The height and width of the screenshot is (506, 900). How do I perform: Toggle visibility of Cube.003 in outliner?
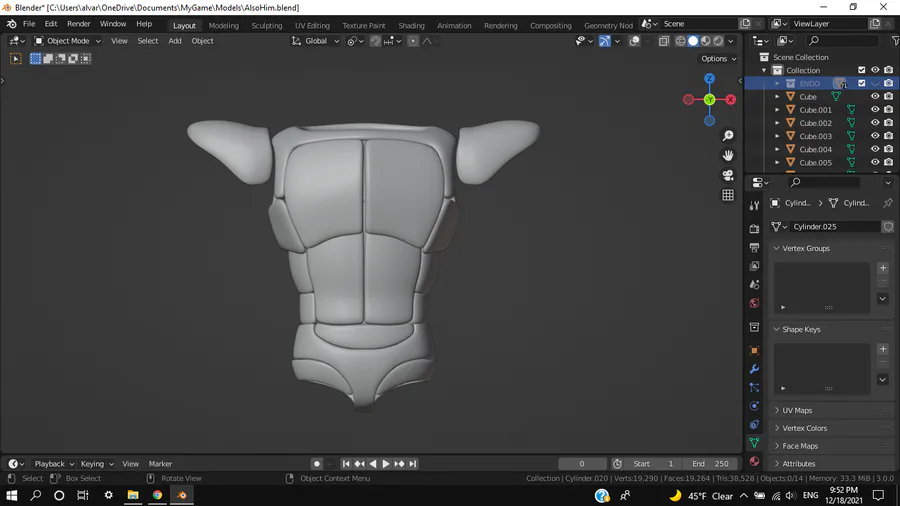pos(875,136)
